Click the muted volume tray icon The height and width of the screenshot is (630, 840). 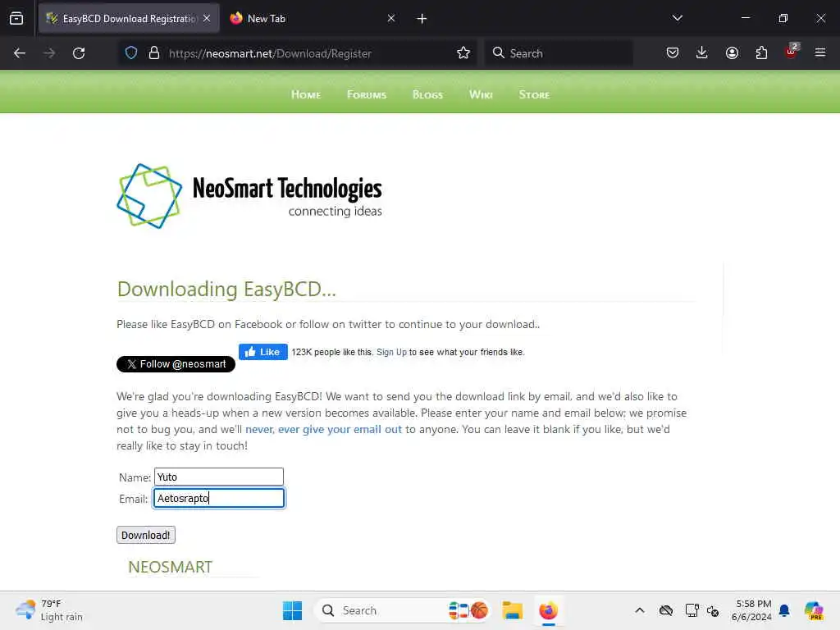[713, 610]
